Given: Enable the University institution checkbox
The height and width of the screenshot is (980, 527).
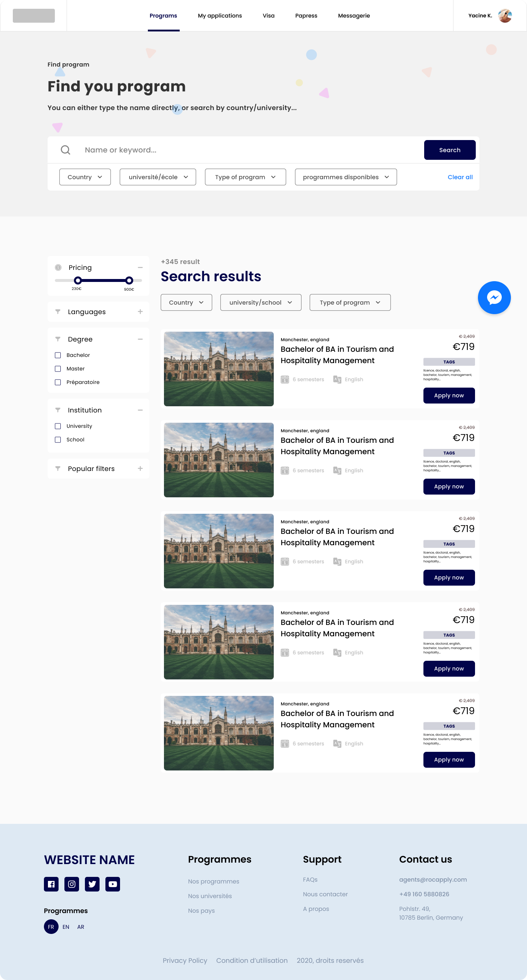Looking at the screenshot, I should coord(58,426).
